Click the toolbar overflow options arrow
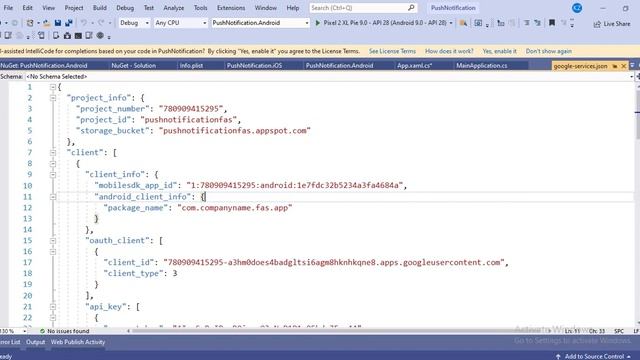 point(572,24)
